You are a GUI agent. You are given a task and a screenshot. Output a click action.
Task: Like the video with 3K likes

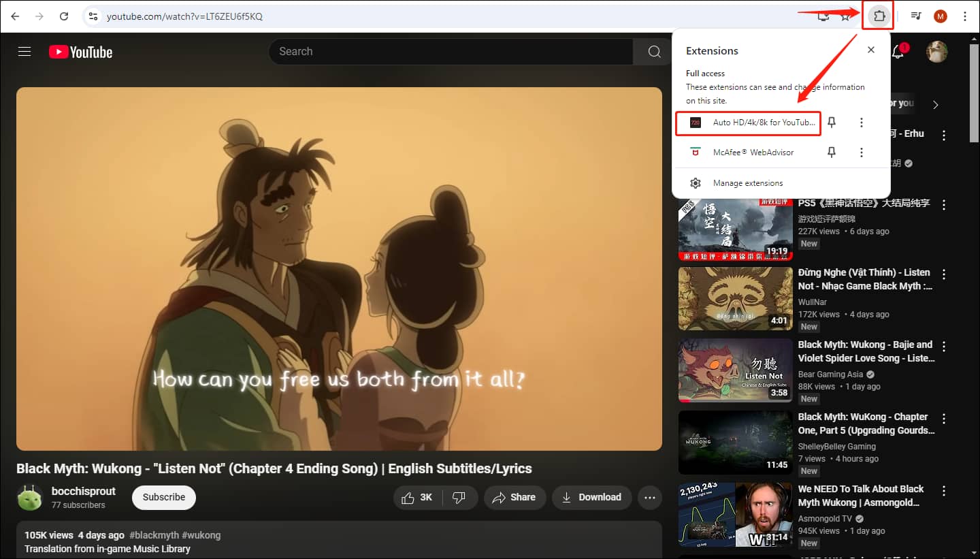[417, 498]
